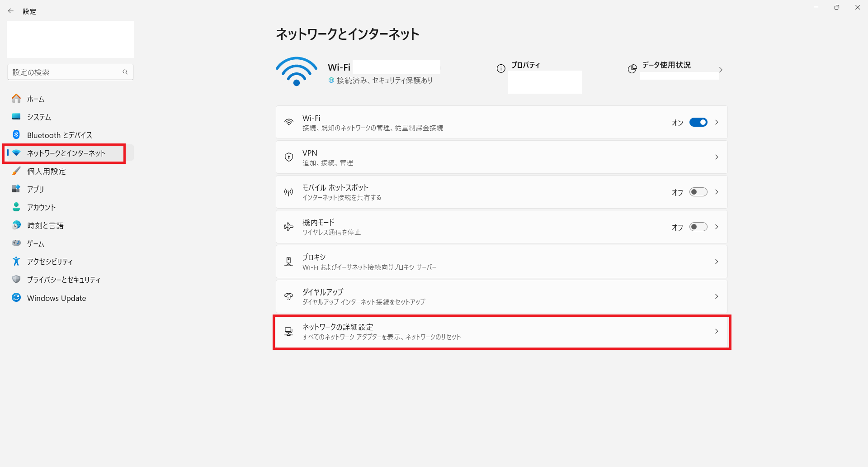Turn off the Wi-Fi toggle switch
This screenshot has width=868, height=467.
pos(698,122)
